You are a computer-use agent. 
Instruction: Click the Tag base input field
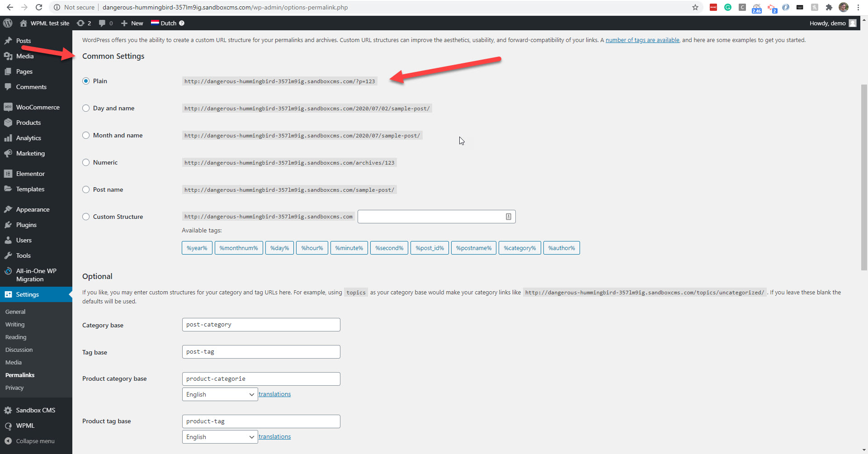[x=261, y=352]
